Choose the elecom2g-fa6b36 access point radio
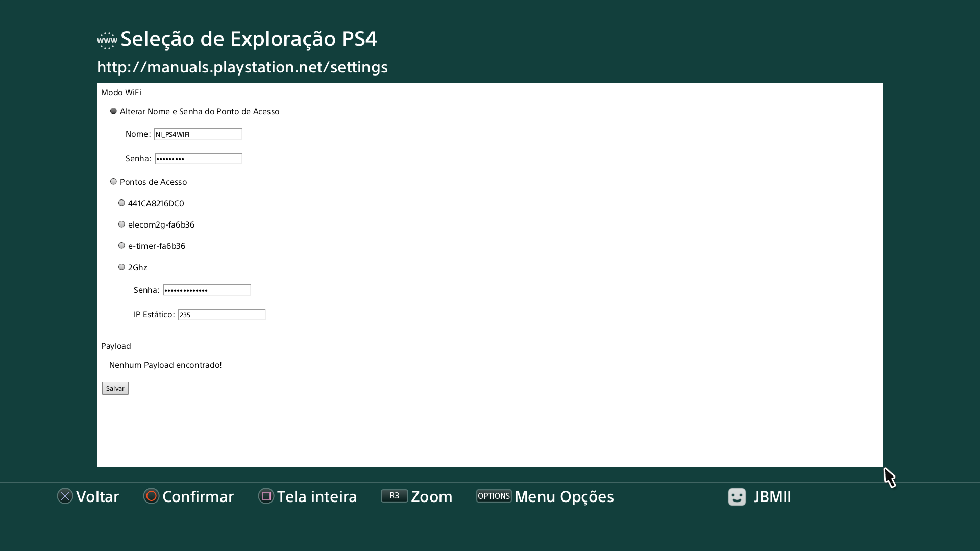This screenshot has width=980, height=551. click(121, 224)
